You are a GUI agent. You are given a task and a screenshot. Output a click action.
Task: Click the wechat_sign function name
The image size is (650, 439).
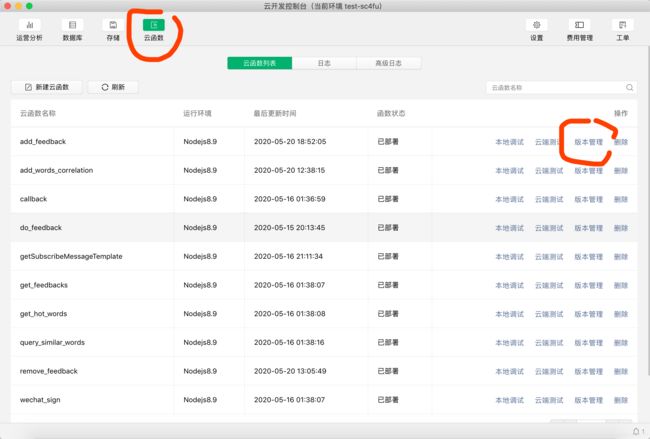click(40, 400)
